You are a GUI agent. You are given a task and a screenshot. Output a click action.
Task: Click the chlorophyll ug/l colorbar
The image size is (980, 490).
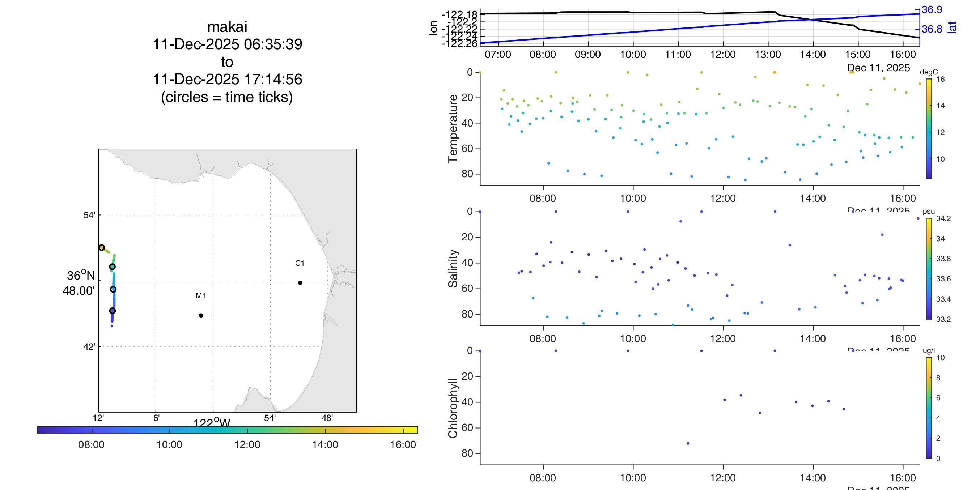coord(929,408)
